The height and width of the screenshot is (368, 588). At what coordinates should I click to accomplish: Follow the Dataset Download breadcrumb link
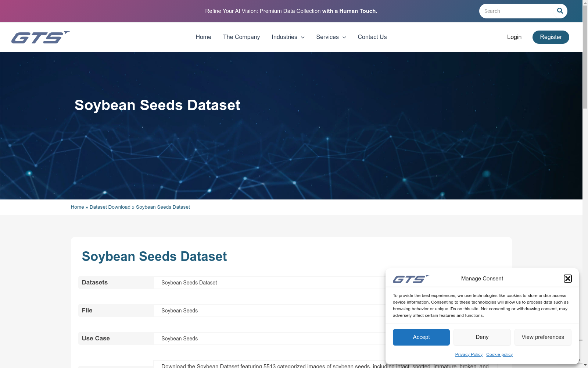pos(110,207)
